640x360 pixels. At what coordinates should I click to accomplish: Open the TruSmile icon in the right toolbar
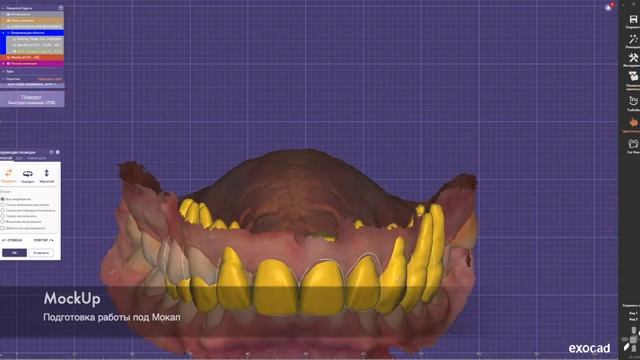(x=633, y=100)
